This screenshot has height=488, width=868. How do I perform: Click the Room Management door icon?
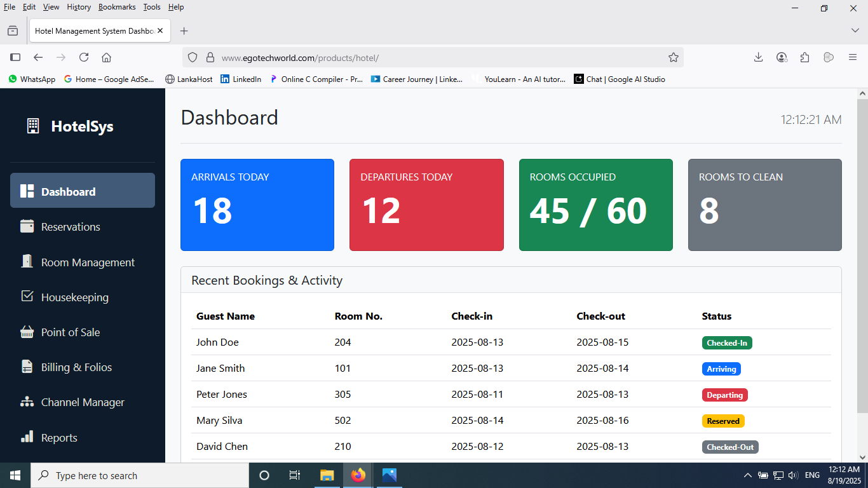[27, 262]
